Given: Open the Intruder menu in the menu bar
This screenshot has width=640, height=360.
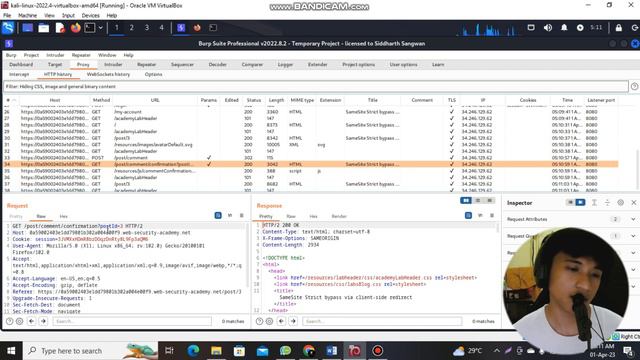Looking at the screenshot, I should (55, 55).
